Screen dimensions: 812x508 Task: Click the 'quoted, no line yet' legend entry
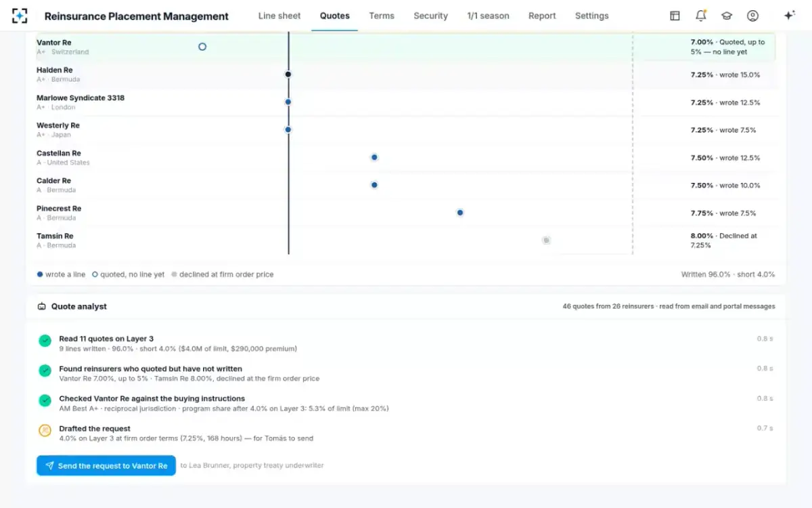click(128, 274)
